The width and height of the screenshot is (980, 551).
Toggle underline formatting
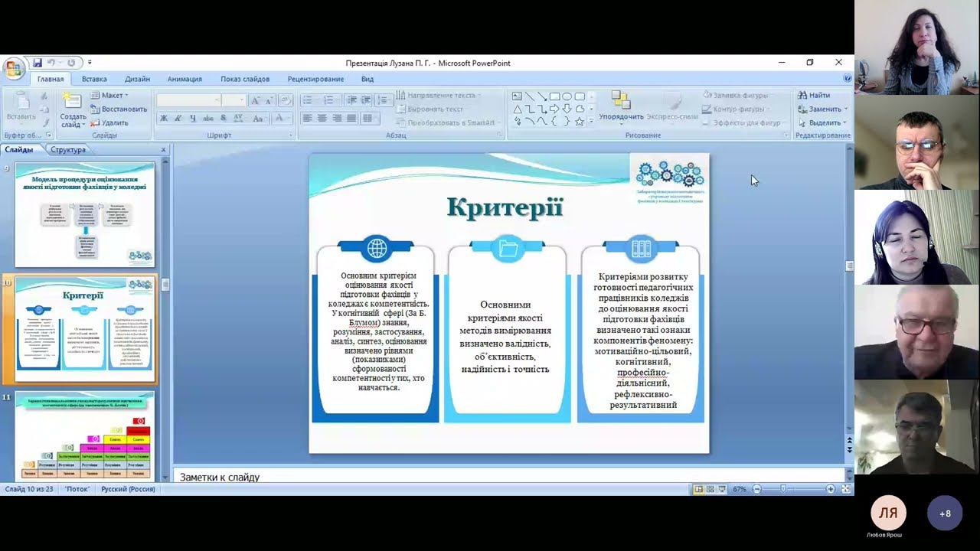pos(192,118)
